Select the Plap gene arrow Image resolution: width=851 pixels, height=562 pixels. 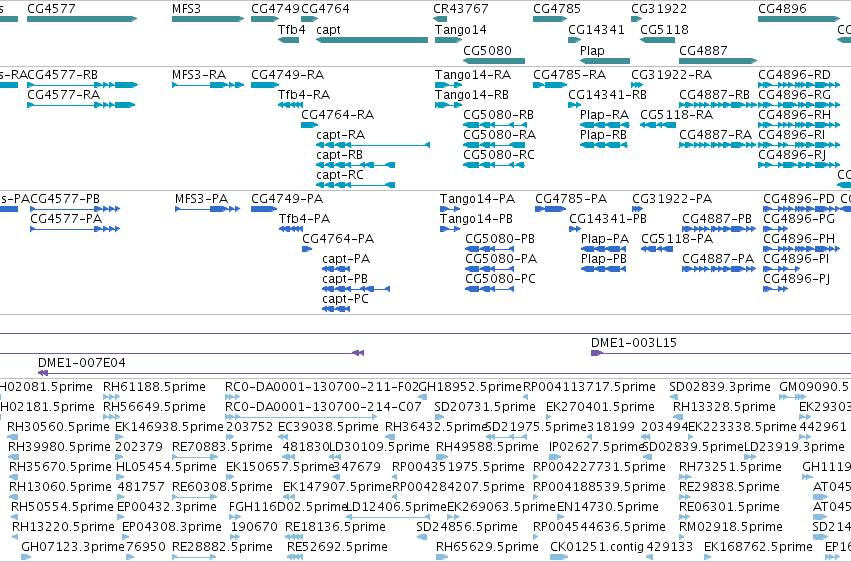point(605,61)
